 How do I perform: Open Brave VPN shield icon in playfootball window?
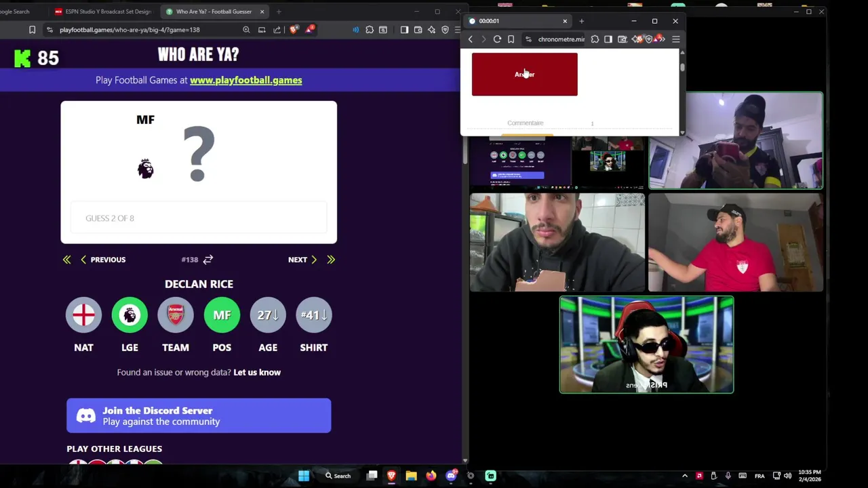445,30
